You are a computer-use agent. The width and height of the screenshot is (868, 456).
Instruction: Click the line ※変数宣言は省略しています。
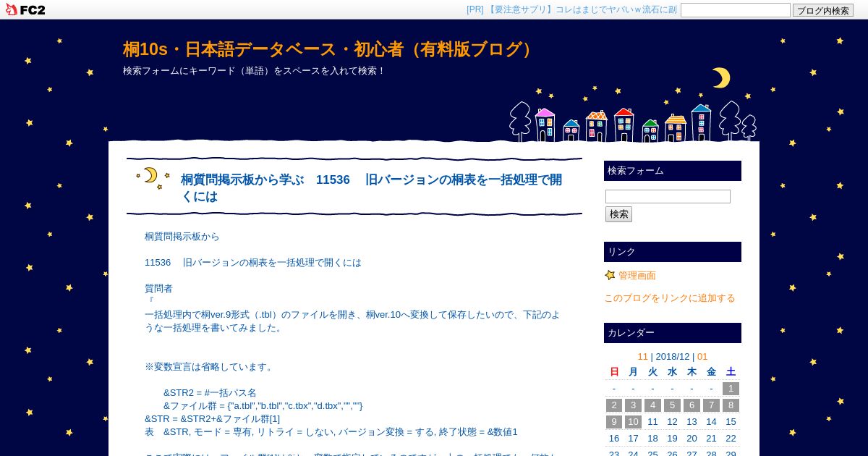(x=210, y=367)
